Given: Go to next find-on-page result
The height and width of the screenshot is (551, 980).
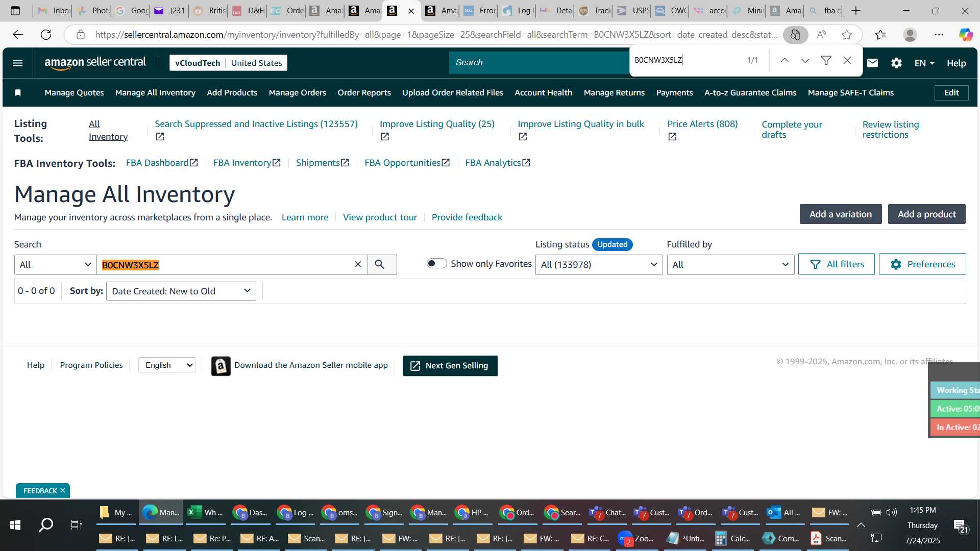Looking at the screenshot, I should [x=805, y=60].
